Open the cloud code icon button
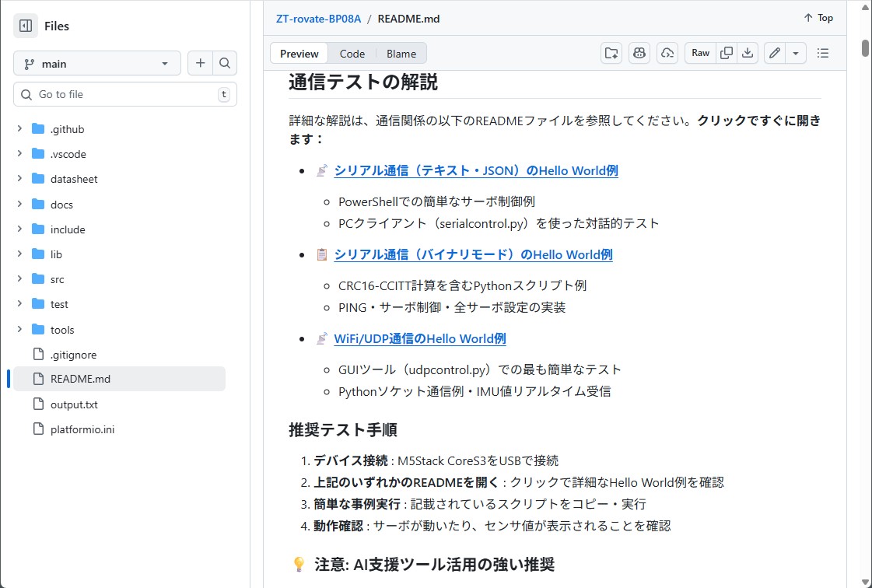The width and height of the screenshot is (872, 588). click(x=667, y=53)
